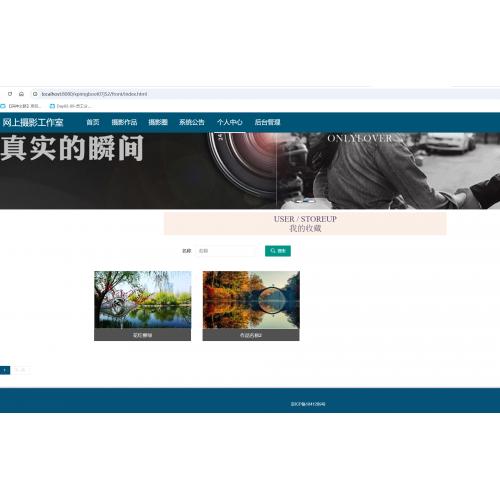
Task: Click the site info icon in address bar
Action: (35, 94)
